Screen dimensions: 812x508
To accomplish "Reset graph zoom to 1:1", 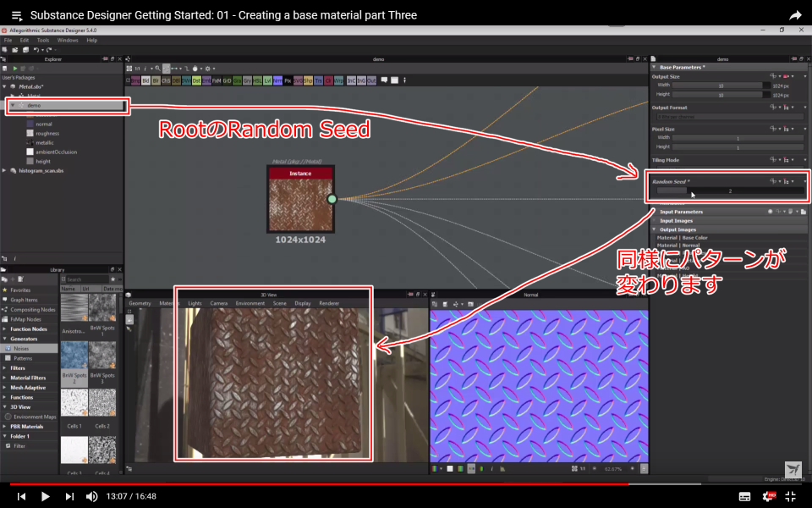I will pyautogui.click(x=137, y=69).
